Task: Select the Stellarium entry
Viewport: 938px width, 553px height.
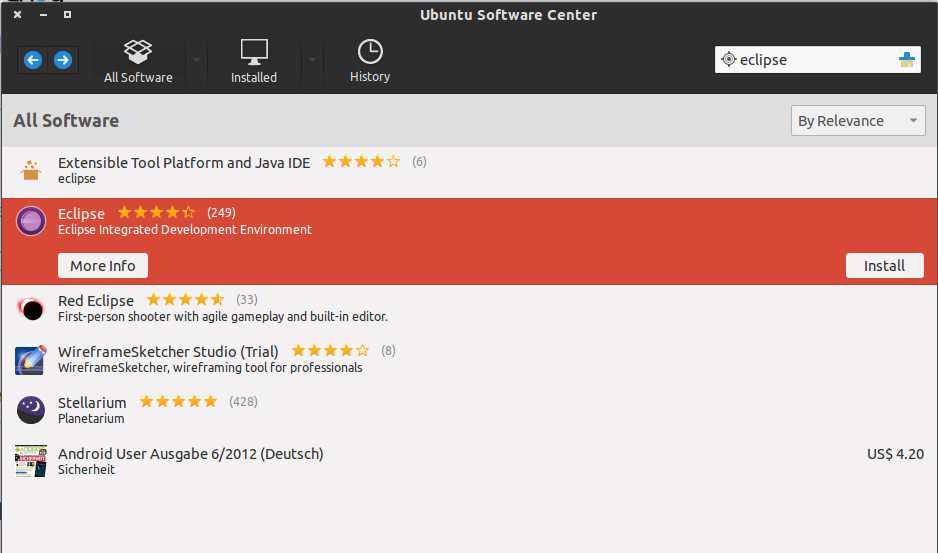Action: 469,410
